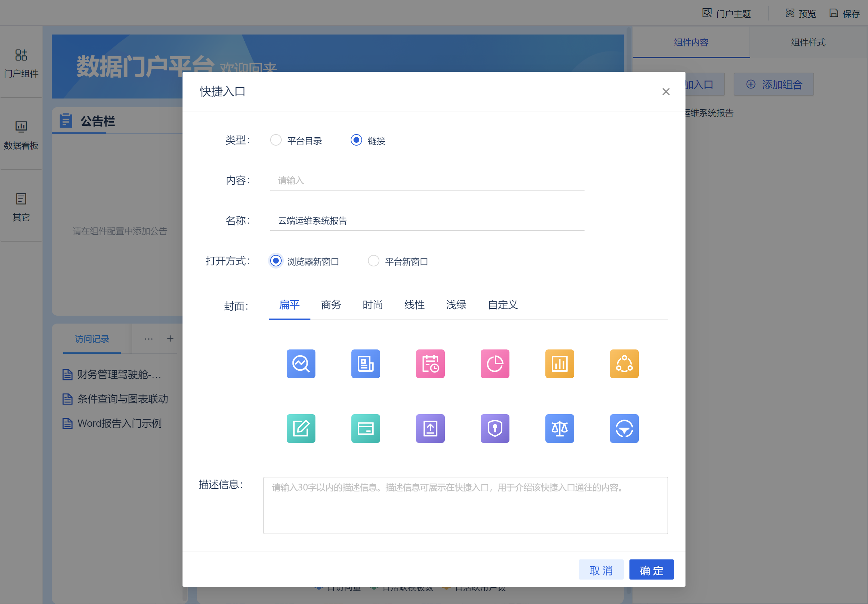
Task: Select the orange bar chart cover icon
Action: pos(559,363)
